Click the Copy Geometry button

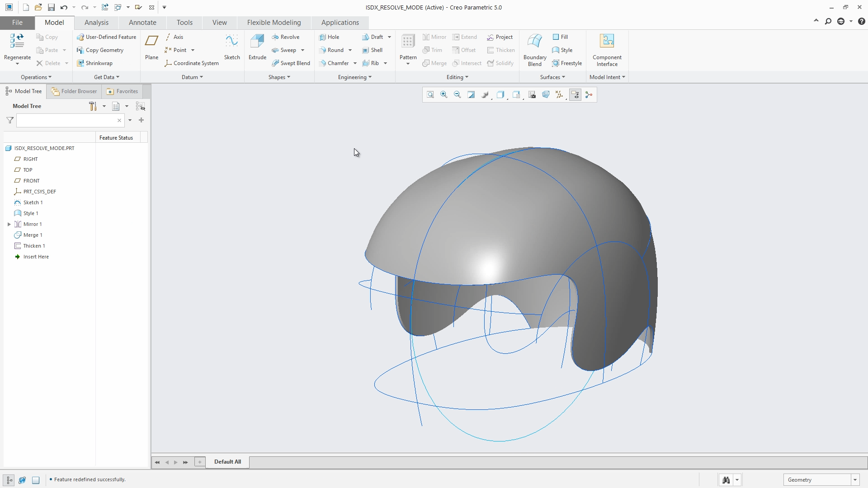pyautogui.click(x=100, y=50)
